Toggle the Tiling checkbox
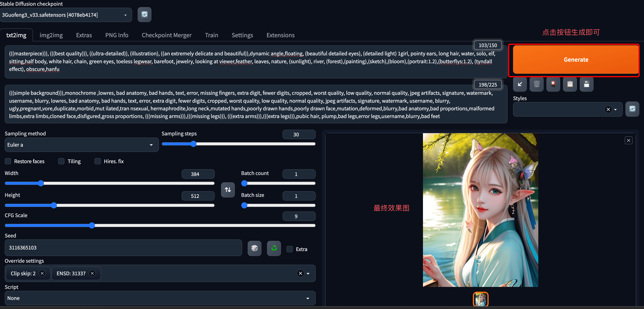 coord(61,161)
